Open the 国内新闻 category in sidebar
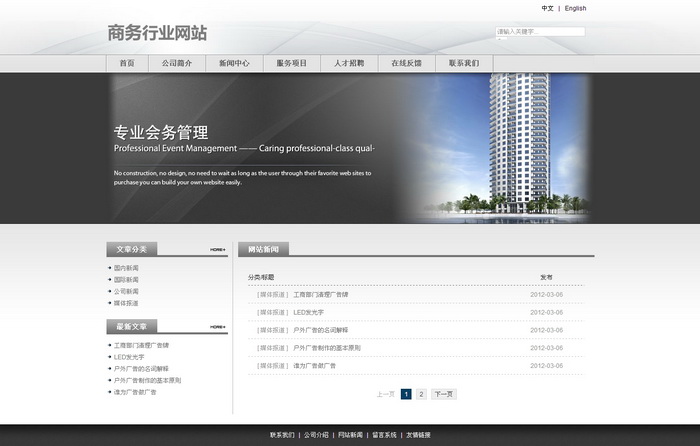The width and height of the screenshot is (700, 446). coord(127,268)
